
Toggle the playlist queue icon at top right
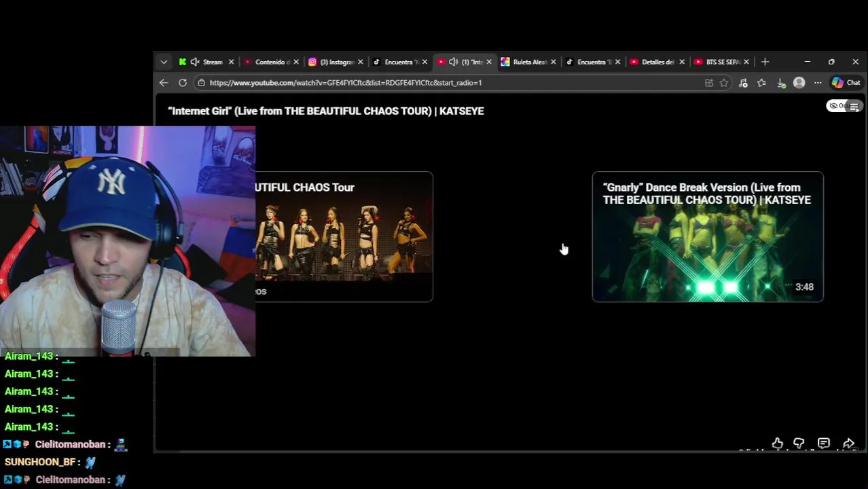click(x=854, y=106)
